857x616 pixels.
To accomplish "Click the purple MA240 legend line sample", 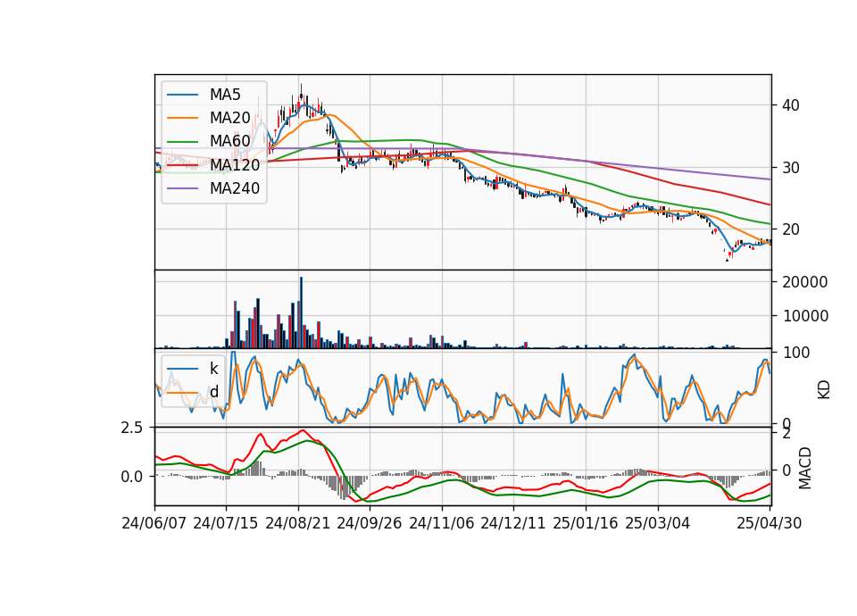I will tap(182, 188).
